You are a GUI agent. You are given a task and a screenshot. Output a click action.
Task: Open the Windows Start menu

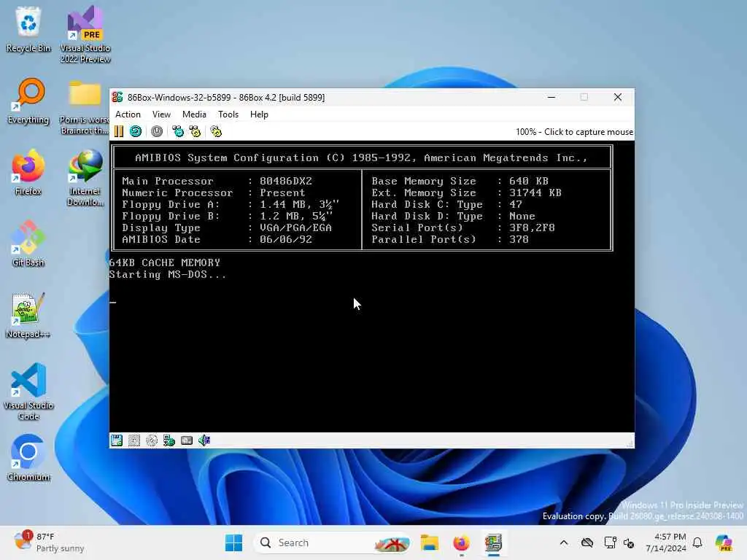233,542
